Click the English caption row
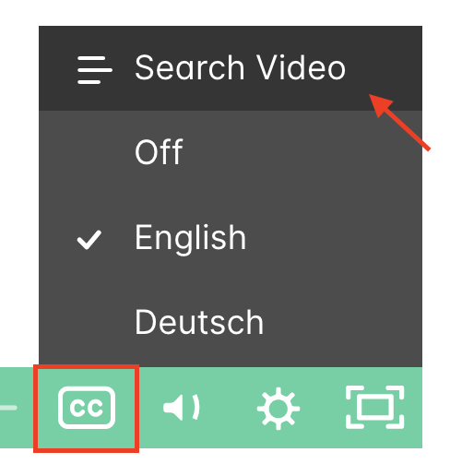This screenshot has width=450, height=476. pos(231,238)
